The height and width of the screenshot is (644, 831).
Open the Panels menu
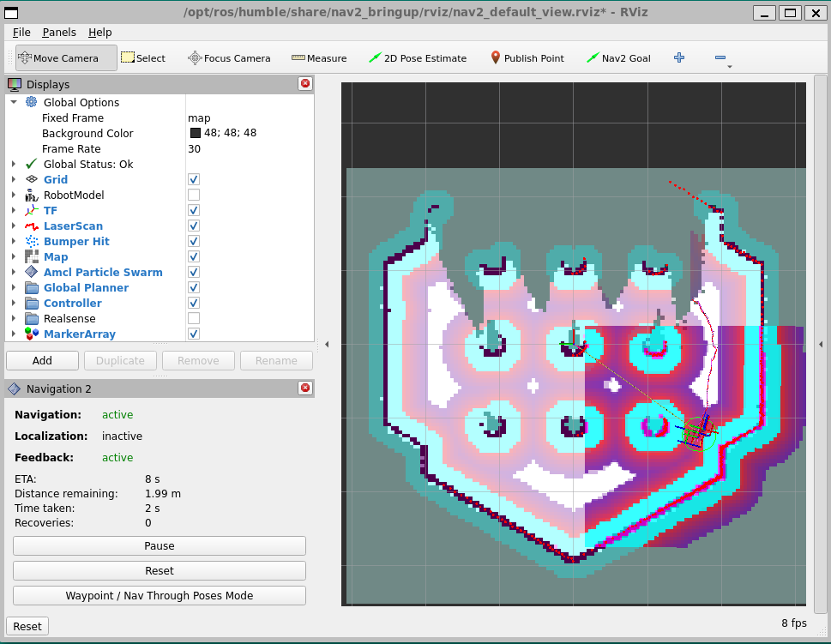click(x=59, y=32)
